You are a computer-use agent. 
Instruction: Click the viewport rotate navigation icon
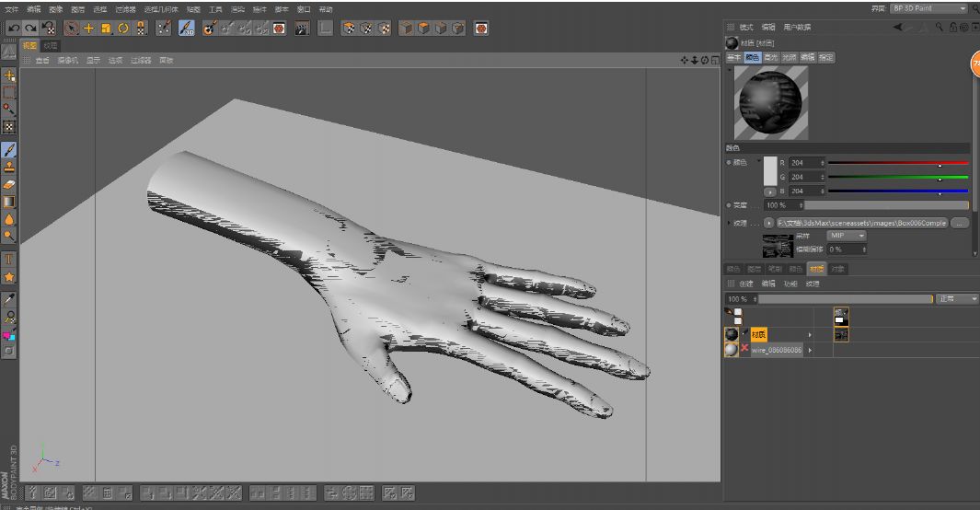704,61
